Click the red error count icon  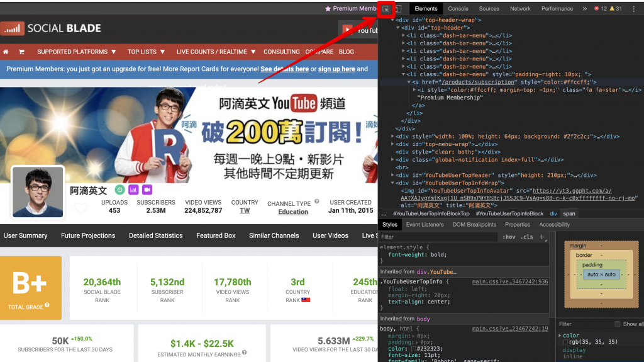[x=596, y=9]
